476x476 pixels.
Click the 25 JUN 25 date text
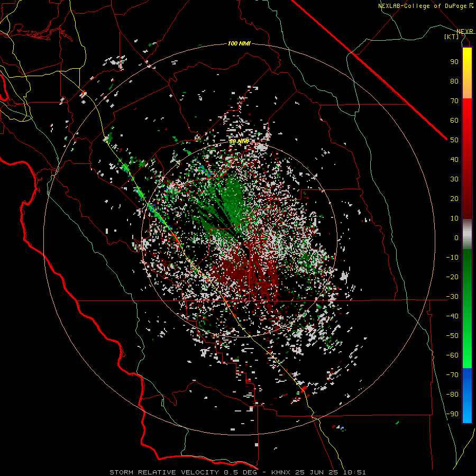coord(317,472)
